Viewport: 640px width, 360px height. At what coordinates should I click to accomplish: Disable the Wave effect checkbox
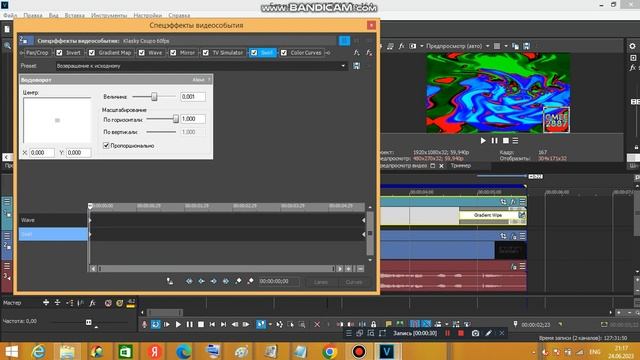tap(142, 53)
